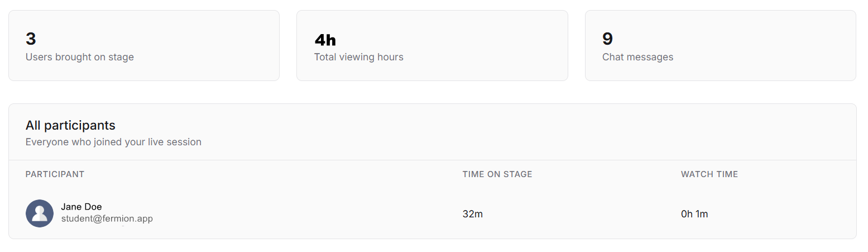Select the student@fermion.app email address
This screenshot has width=868, height=252.
tap(107, 218)
